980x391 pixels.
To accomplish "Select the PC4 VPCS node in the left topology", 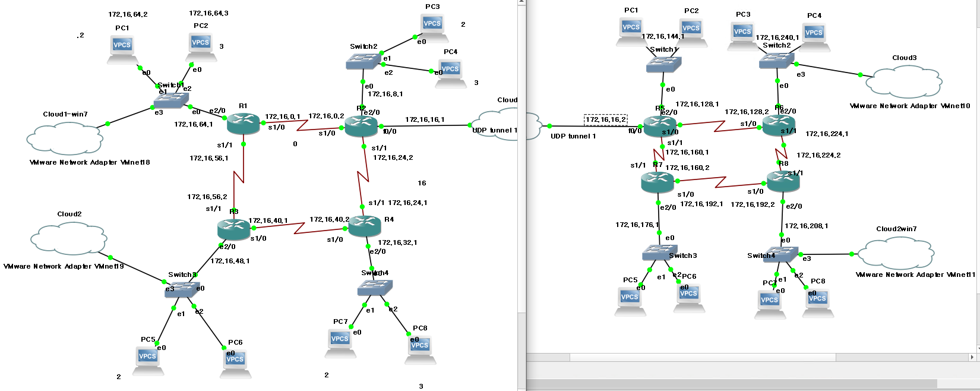I will tap(451, 74).
